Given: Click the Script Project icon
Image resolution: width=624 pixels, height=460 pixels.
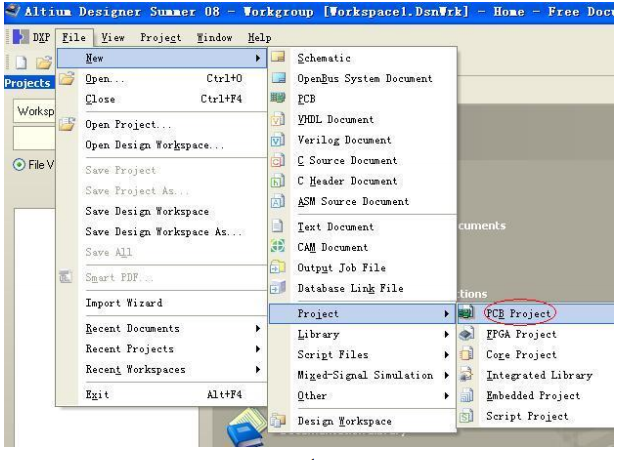Looking at the screenshot, I should pos(466,416).
